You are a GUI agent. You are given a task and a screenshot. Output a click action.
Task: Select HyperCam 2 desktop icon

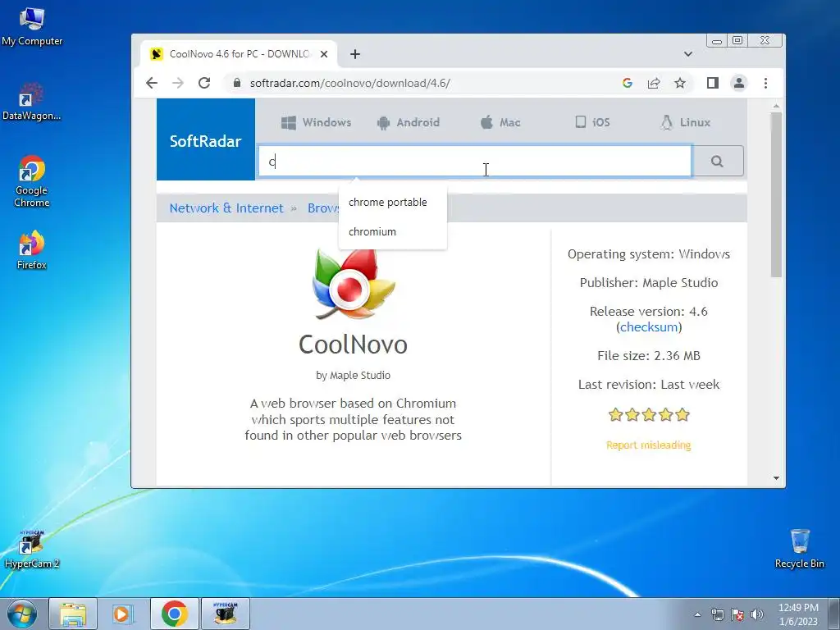point(32,549)
